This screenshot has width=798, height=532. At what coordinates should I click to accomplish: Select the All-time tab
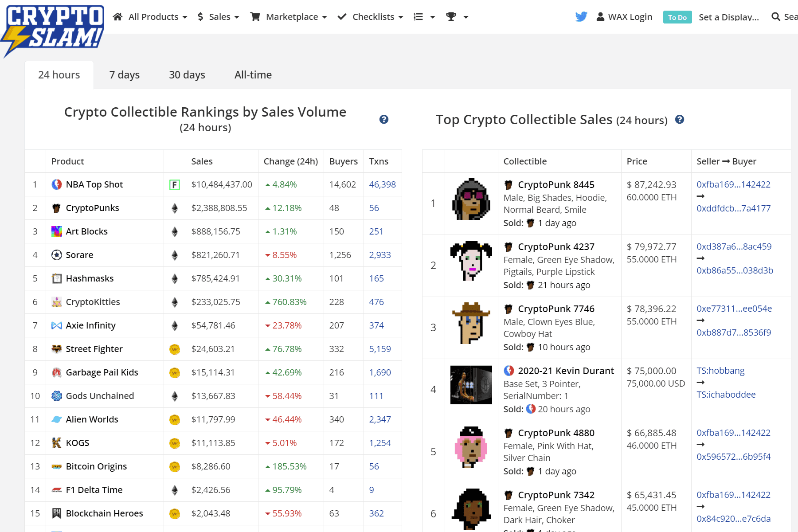pos(253,74)
